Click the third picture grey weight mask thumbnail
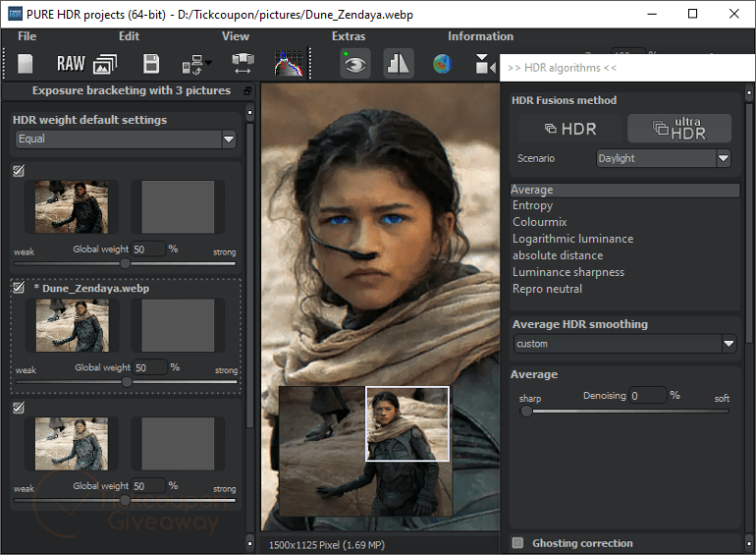Screen dimensions: 756x555 (178, 444)
